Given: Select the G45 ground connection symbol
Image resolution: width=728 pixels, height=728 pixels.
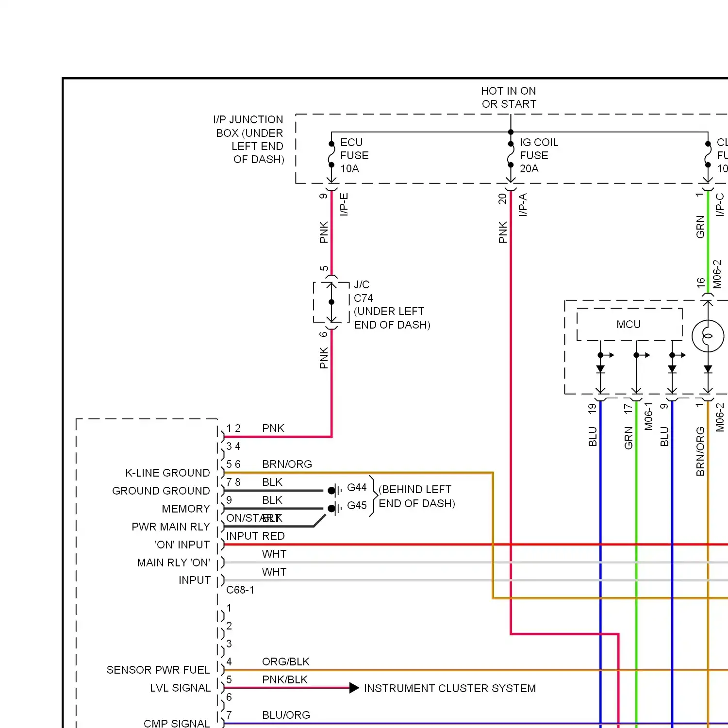Looking at the screenshot, I should point(333,508).
